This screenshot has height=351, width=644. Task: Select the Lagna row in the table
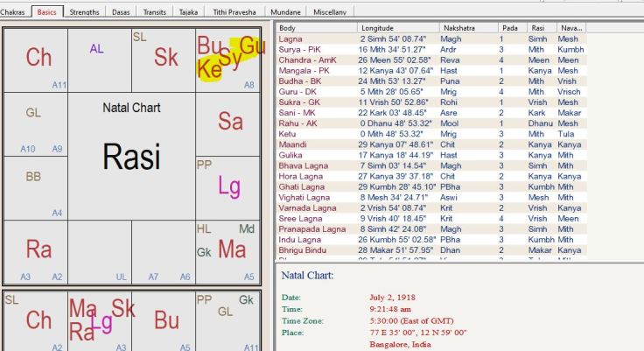[x=290, y=39]
